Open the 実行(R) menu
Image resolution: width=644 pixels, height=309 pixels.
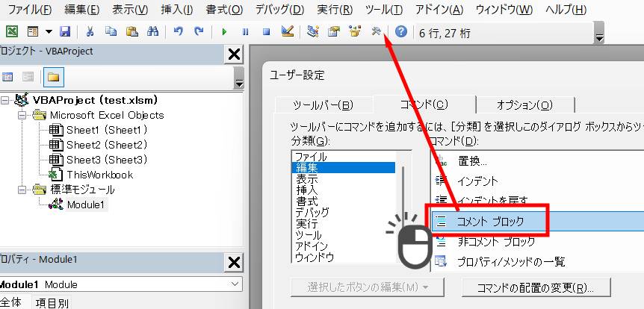coord(335,10)
